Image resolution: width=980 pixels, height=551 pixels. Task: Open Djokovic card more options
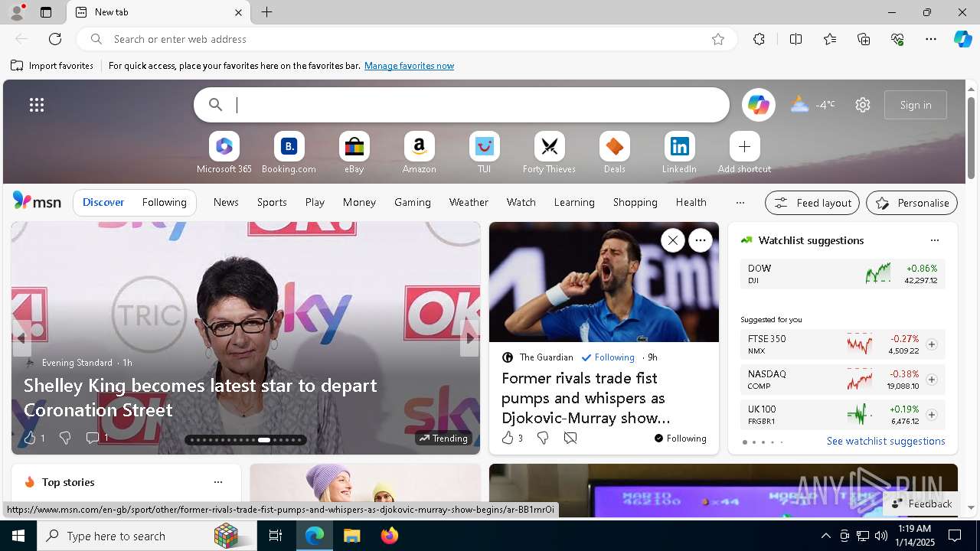[700, 240]
